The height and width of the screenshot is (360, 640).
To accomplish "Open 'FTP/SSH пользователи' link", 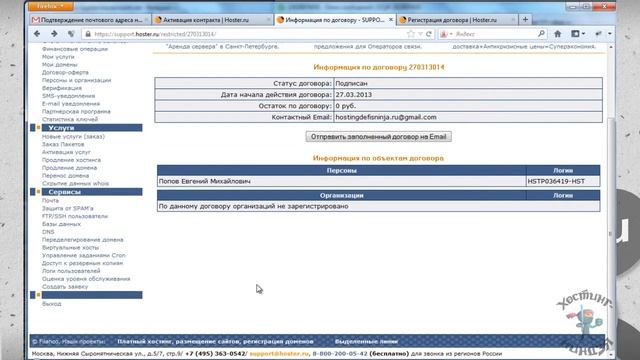I will coord(75,216).
